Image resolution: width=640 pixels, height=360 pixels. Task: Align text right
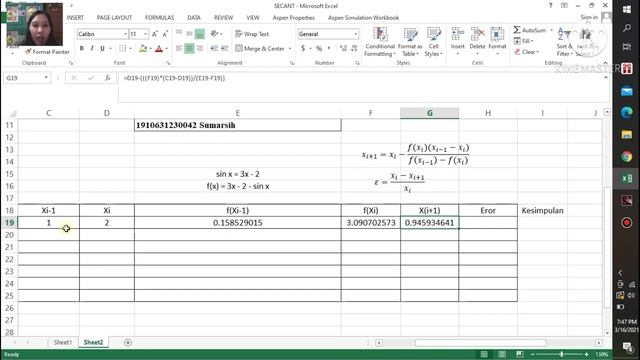click(x=200, y=49)
